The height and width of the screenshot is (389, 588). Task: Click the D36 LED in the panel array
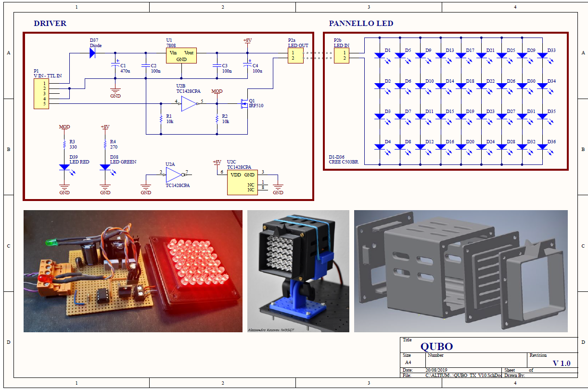click(542, 147)
